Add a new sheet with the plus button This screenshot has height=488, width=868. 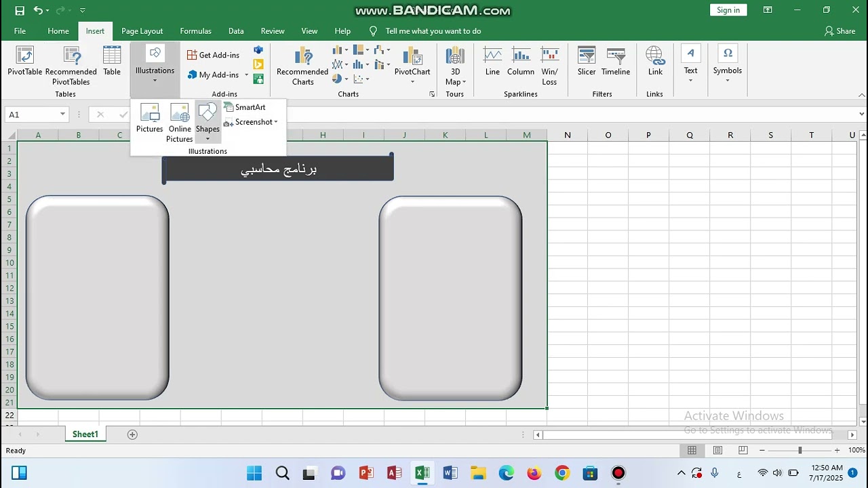[132, 434]
